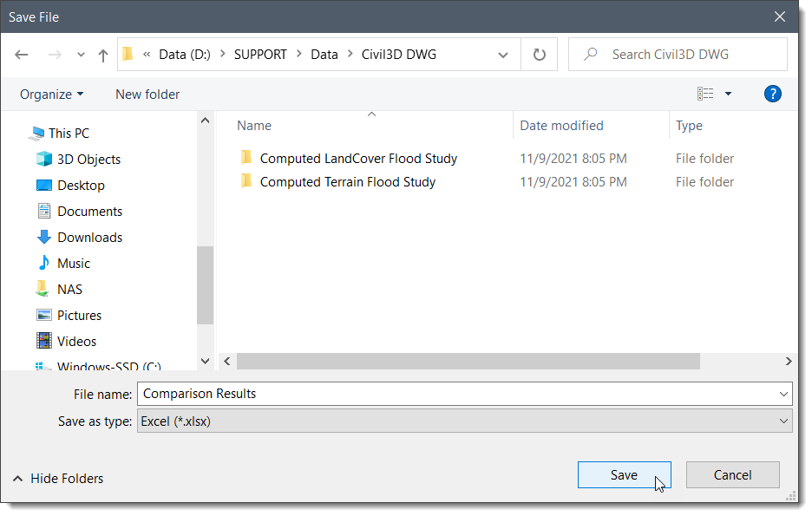Create a New folder
This screenshot has height=516, width=812.
click(x=147, y=95)
